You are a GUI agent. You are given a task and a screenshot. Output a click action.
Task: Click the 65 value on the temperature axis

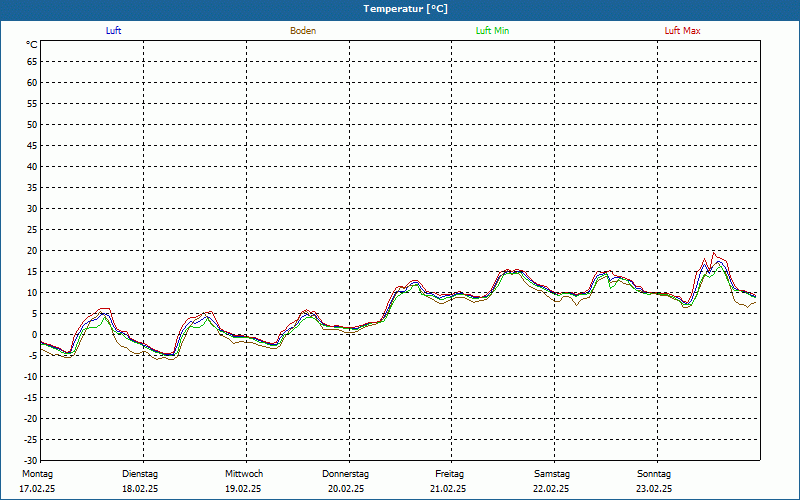[32, 62]
